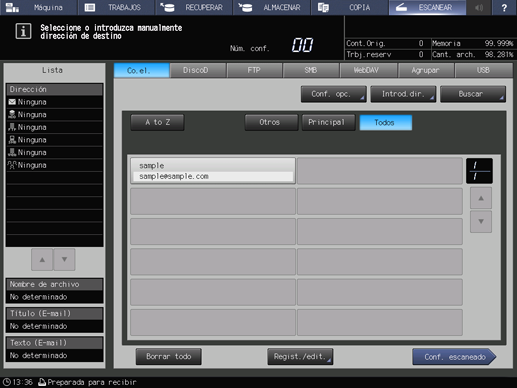Click the clock icon in status bar
This screenshot has height=388, width=517.
pyautogui.click(x=7, y=382)
